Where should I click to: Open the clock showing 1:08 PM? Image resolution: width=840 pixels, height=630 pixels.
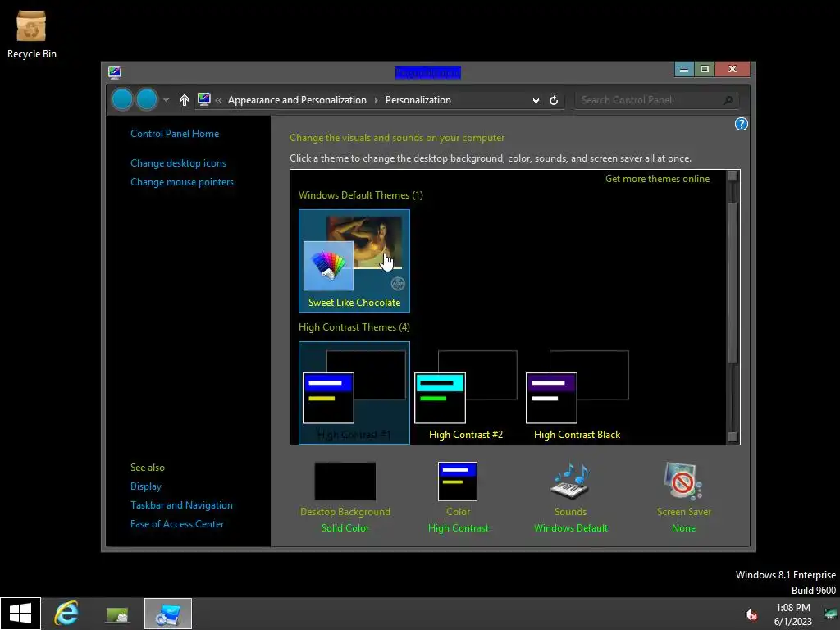pyautogui.click(x=793, y=614)
